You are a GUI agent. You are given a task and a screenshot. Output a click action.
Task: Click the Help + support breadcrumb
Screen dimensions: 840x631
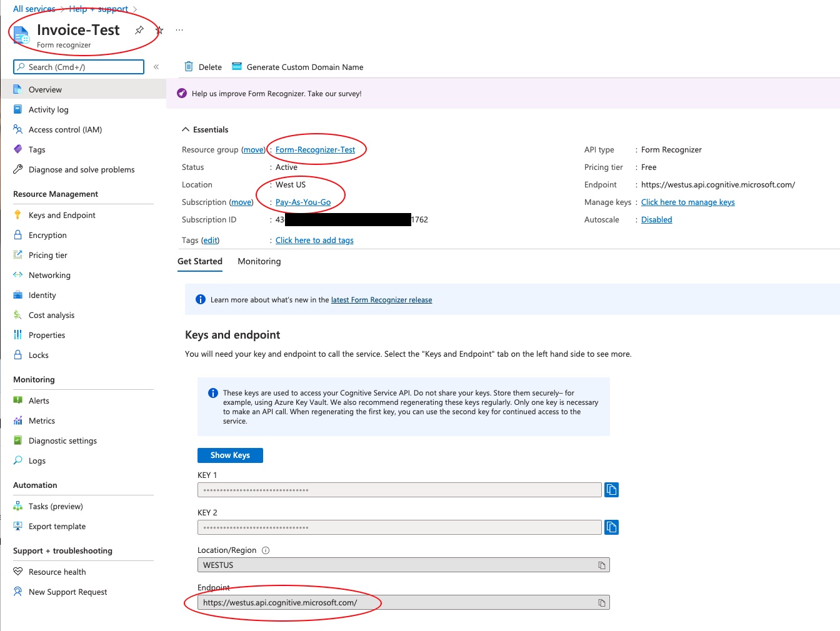[x=99, y=9]
